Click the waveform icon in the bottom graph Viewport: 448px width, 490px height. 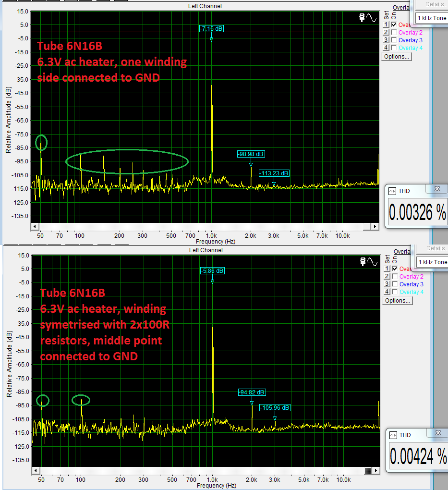(x=372, y=261)
